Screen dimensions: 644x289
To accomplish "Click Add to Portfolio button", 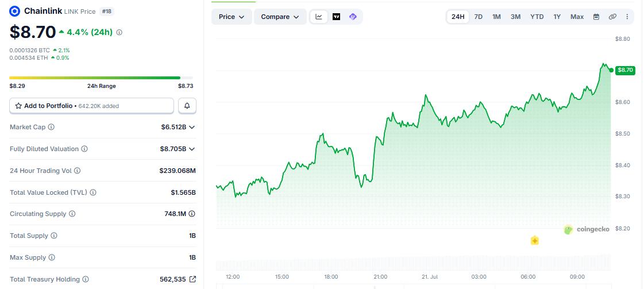I will (91, 106).
